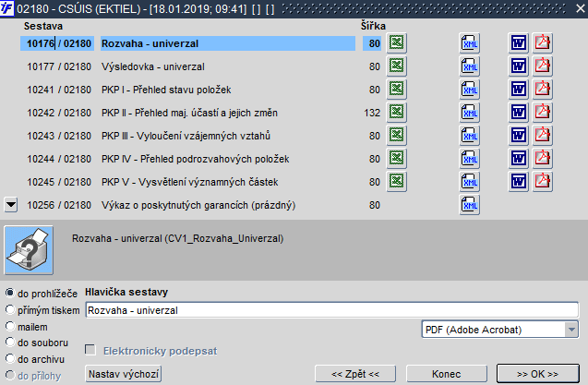Open PKP I report in Word

click(x=518, y=90)
